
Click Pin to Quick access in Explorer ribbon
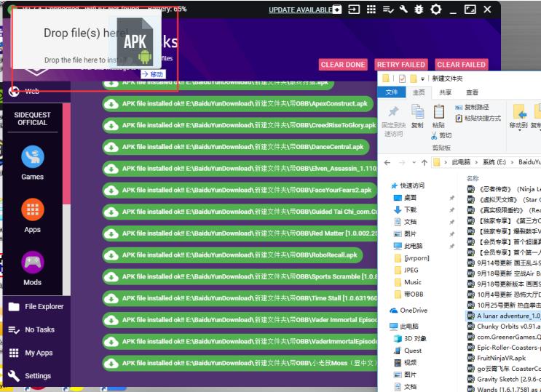[x=394, y=121]
